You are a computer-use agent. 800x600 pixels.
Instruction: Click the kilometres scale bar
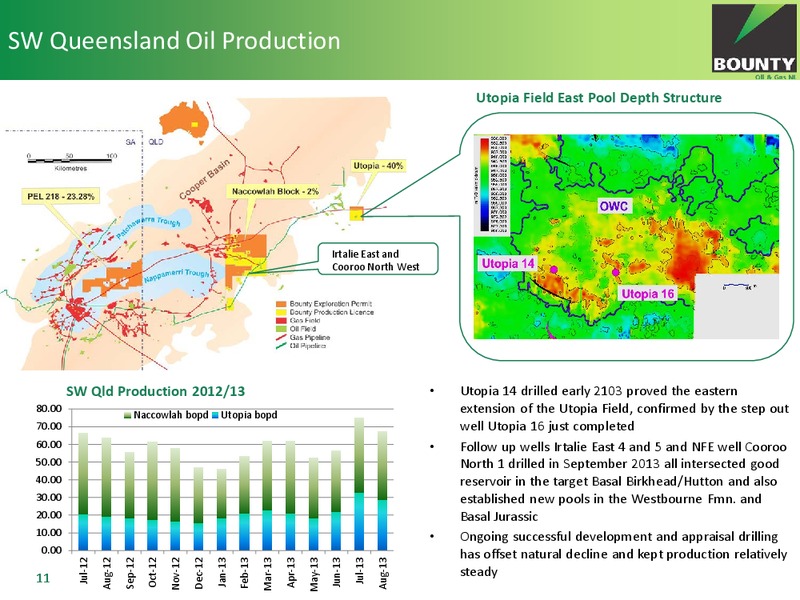tap(70, 161)
